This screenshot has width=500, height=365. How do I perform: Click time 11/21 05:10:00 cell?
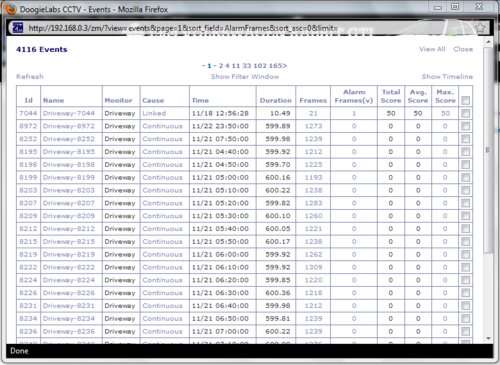coord(220,190)
